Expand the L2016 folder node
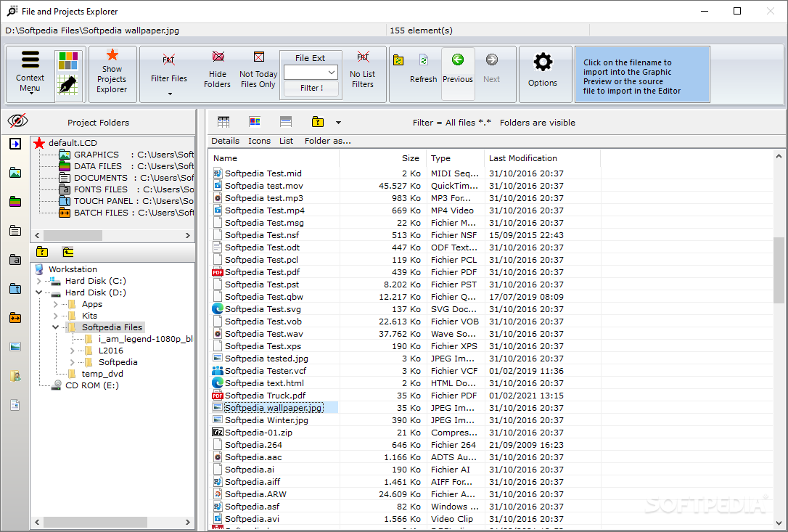The image size is (788, 532). (x=72, y=351)
